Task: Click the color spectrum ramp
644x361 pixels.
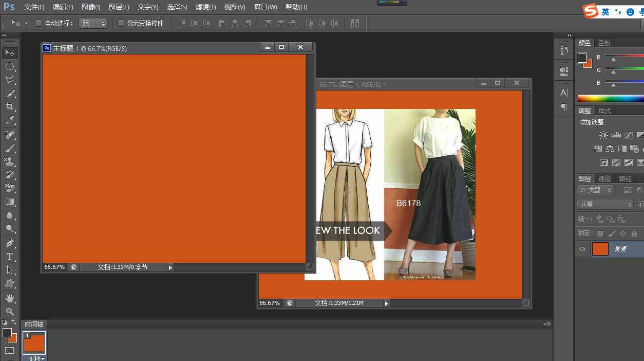Action: (x=611, y=98)
